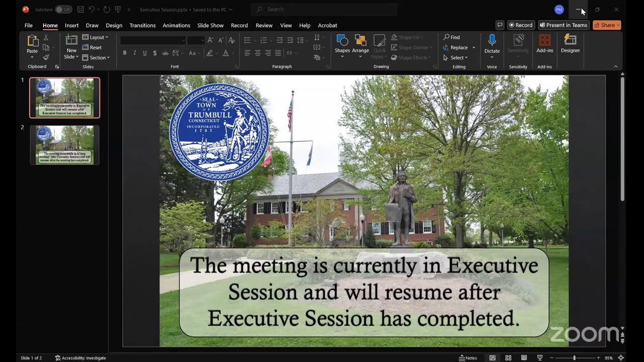This screenshot has height=362, width=644.
Task: Click the Reading View icon
Action: [524, 358]
